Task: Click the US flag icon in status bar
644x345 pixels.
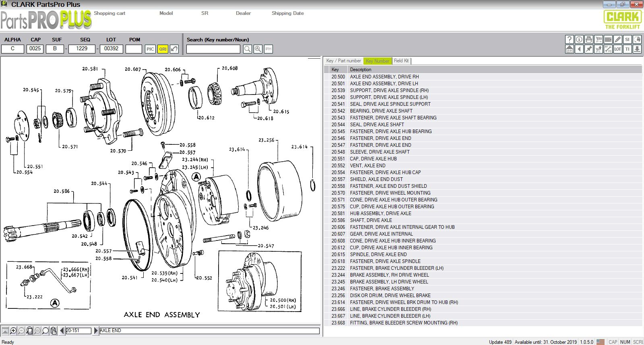Action: [601, 342]
